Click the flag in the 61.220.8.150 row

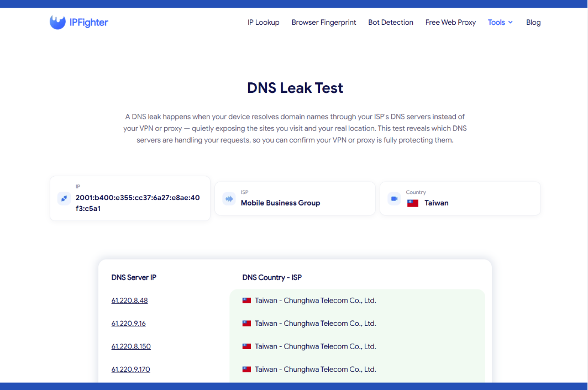point(246,346)
